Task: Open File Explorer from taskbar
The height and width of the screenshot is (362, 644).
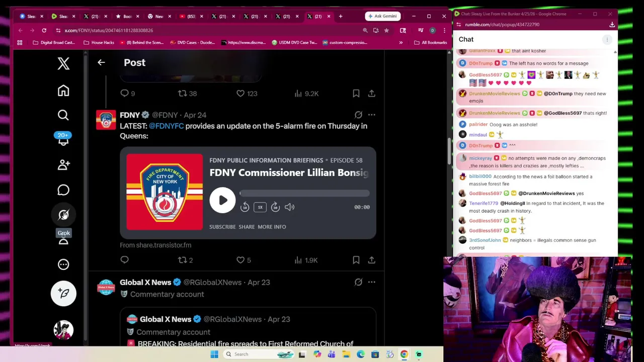Action: click(x=346, y=354)
